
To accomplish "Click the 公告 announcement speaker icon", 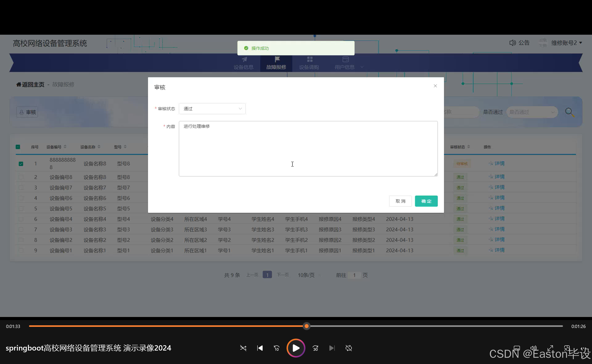I will [x=512, y=43].
